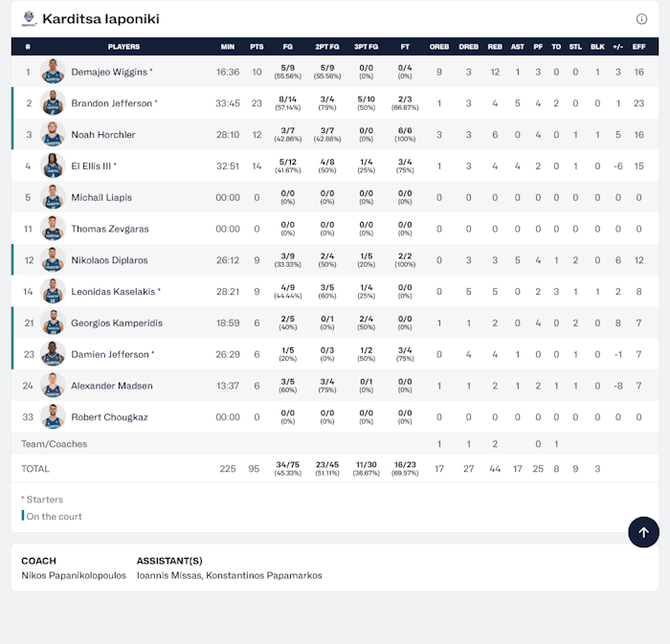
Task: Click the EFF column header
Action: 638,46
